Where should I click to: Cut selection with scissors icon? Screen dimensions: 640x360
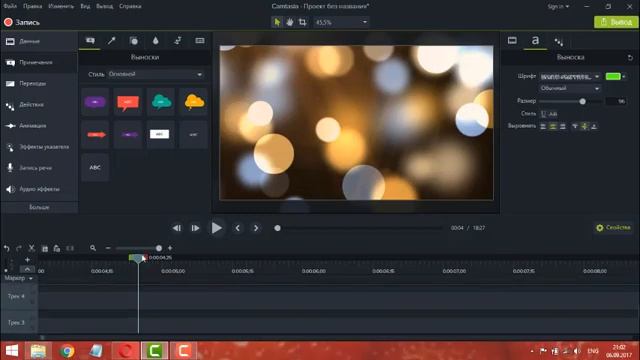31,248
